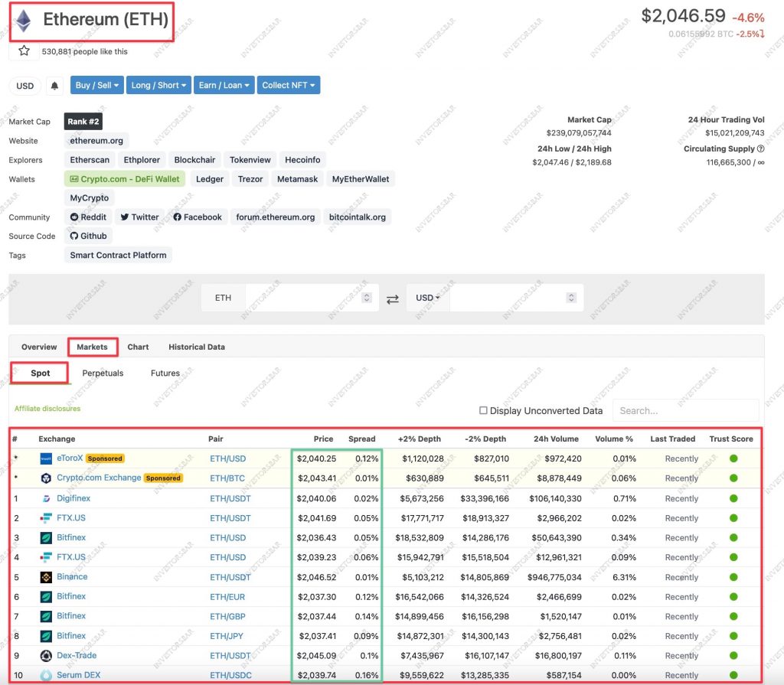Open the MyEtherWallet wallet link
This screenshot has height=685, width=784.
(x=361, y=179)
